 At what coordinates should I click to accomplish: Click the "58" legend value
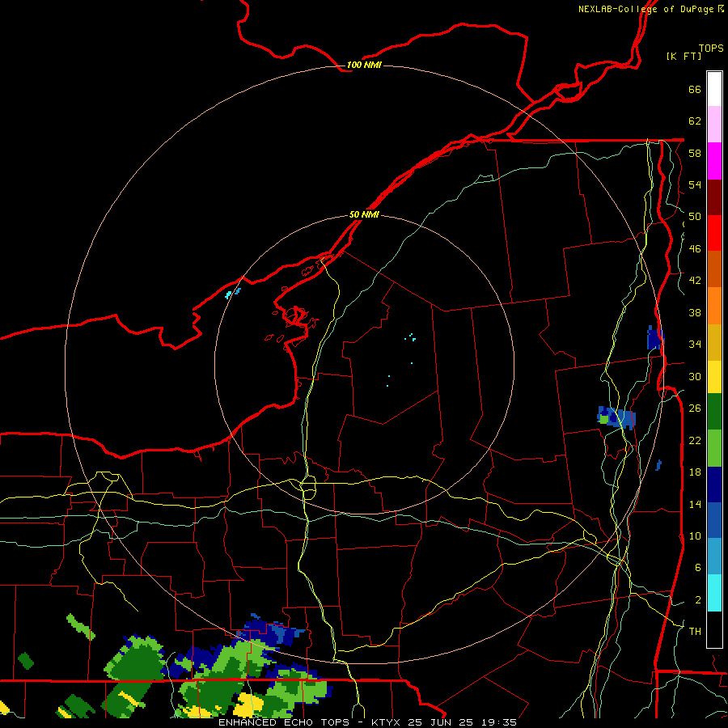pos(695,153)
